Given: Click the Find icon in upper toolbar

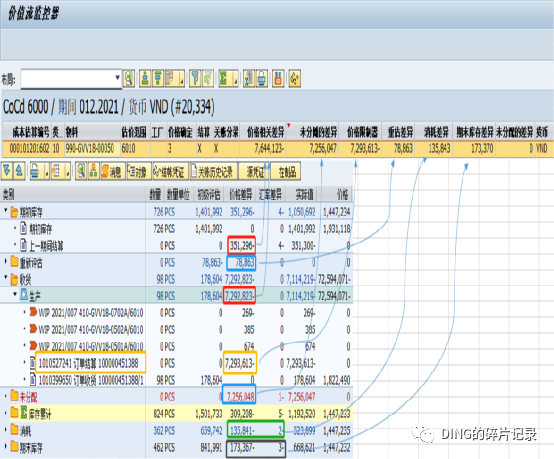Looking at the screenshot, I should click(x=171, y=78).
